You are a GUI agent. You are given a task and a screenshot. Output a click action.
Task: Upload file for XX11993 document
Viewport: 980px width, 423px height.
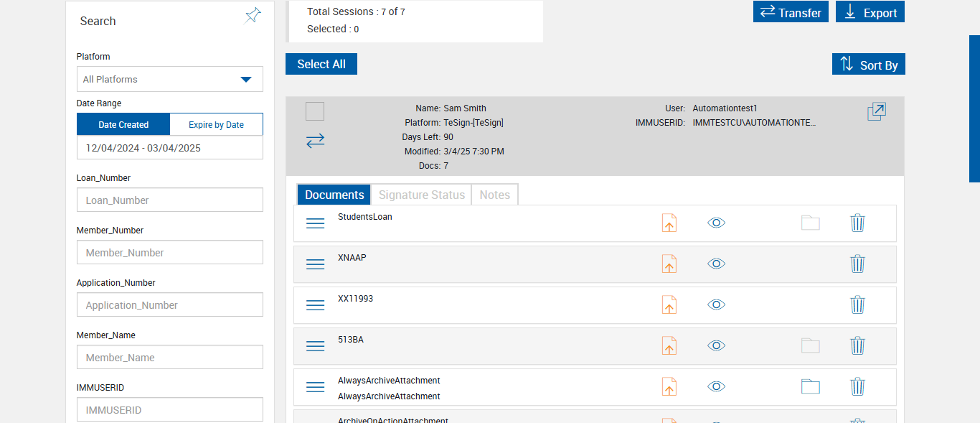point(669,305)
